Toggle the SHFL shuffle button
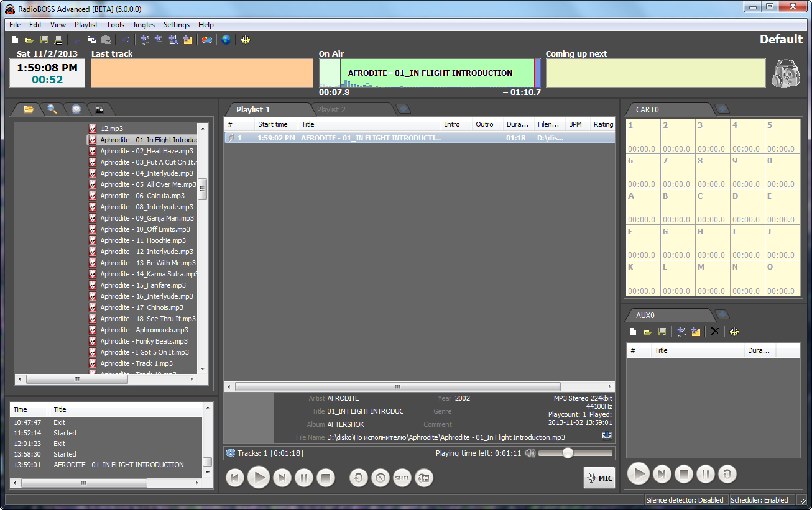This screenshot has width=812, height=510. (x=402, y=478)
